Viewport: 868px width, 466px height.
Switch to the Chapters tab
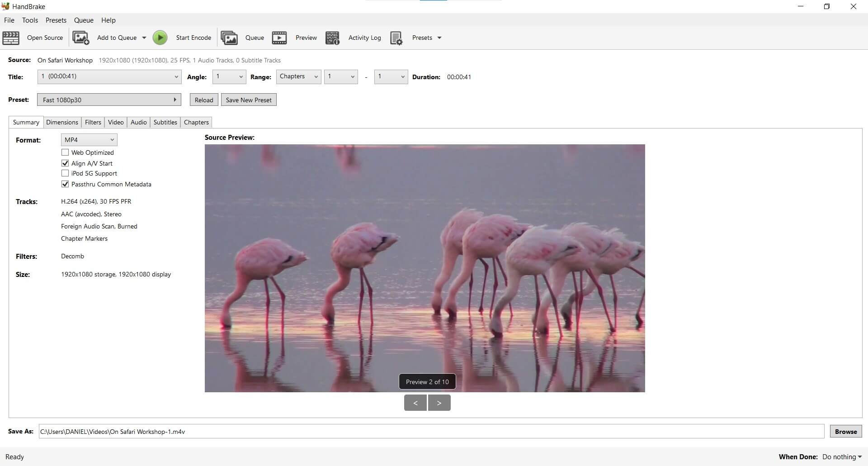(x=196, y=122)
